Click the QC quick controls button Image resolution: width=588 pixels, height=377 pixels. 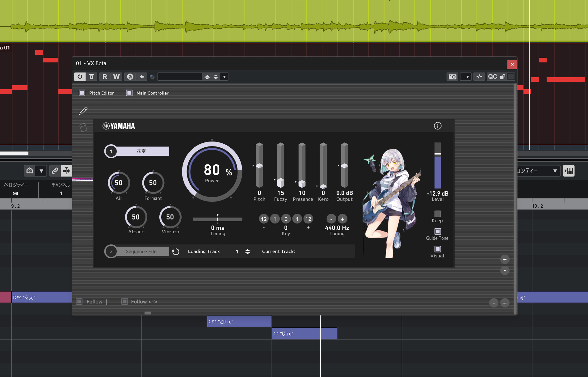[492, 77]
